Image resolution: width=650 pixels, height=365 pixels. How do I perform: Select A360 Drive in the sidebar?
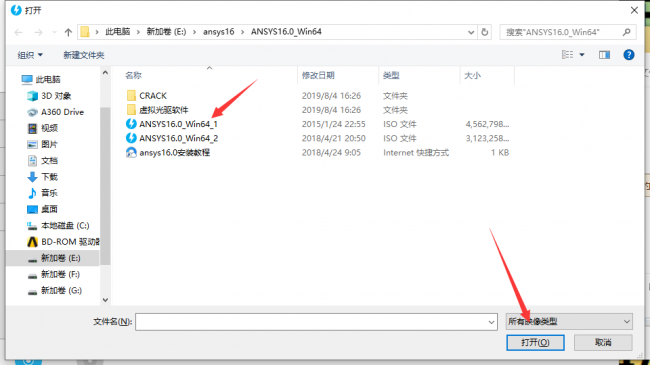[x=55, y=112]
